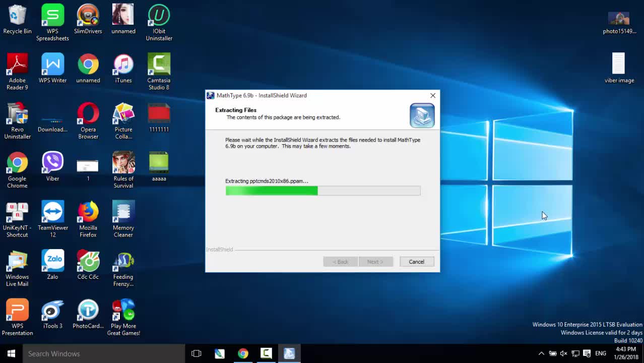
Task: Click the Search Windows box
Action: (x=104, y=353)
